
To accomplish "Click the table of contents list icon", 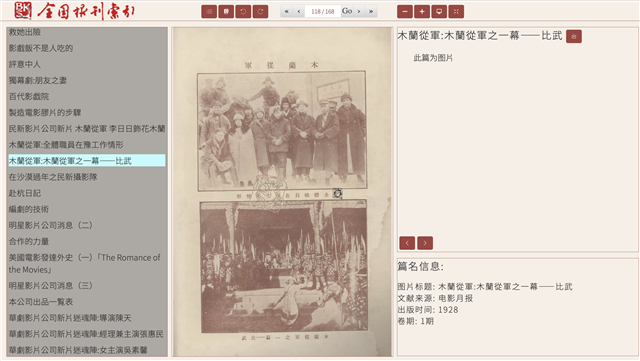I will 209,11.
